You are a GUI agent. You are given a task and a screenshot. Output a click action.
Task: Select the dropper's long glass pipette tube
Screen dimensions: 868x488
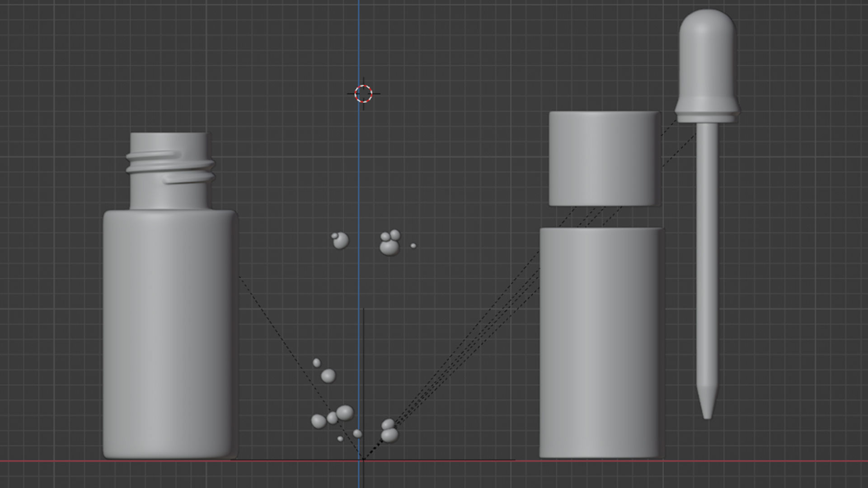[x=707, y=271]
